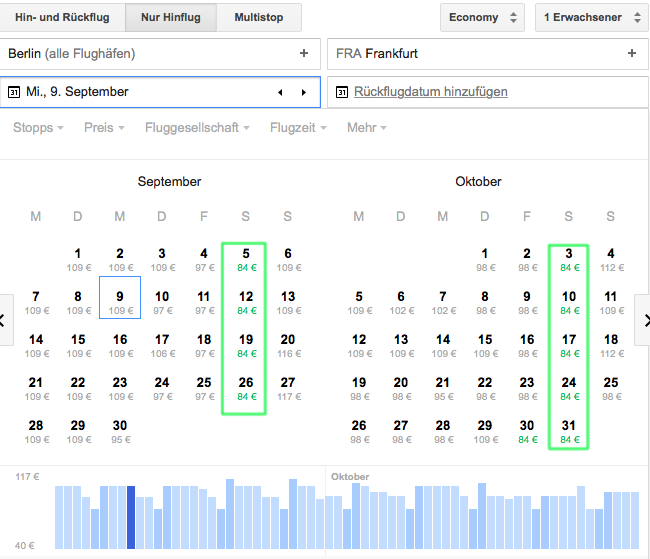
Task: Add another origin with Berlin's plus icon
Action: (x=304, y=53)
